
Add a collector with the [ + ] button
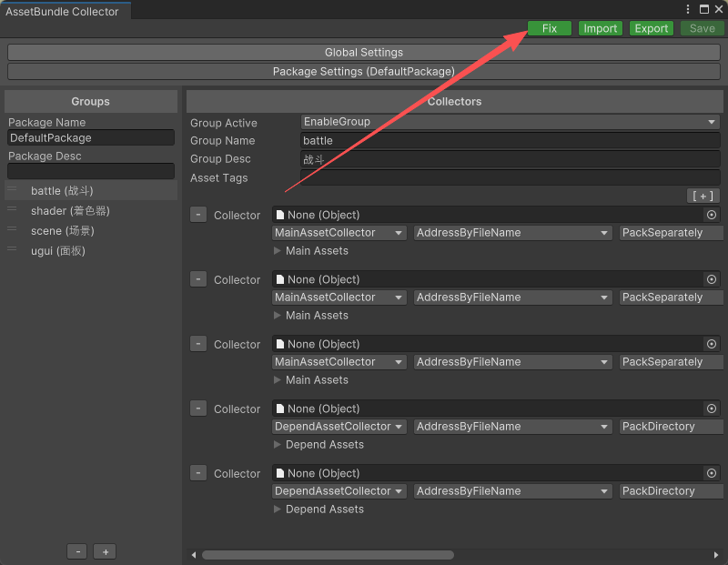(703, 196)
